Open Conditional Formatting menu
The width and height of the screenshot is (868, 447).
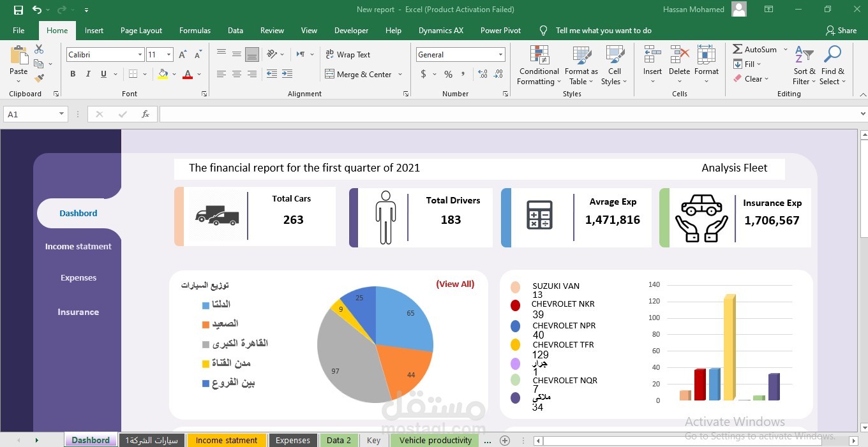pos(539,65)
